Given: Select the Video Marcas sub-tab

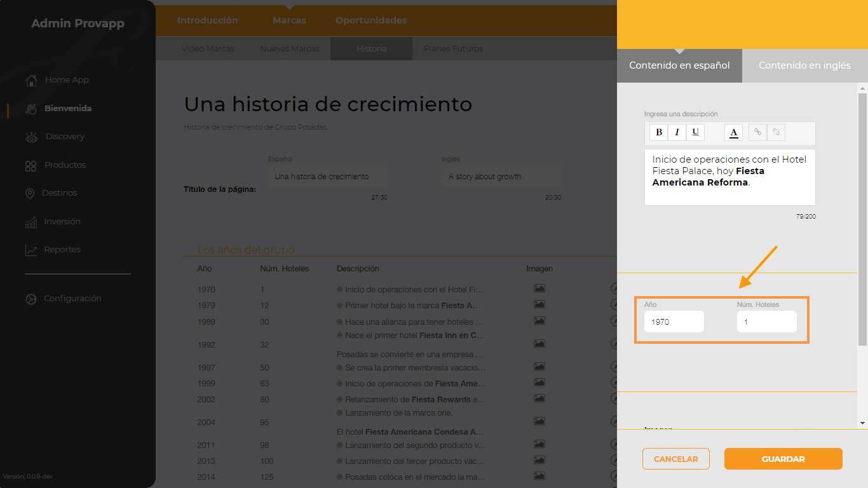Looking at the screenshot, I should point(208,49).
